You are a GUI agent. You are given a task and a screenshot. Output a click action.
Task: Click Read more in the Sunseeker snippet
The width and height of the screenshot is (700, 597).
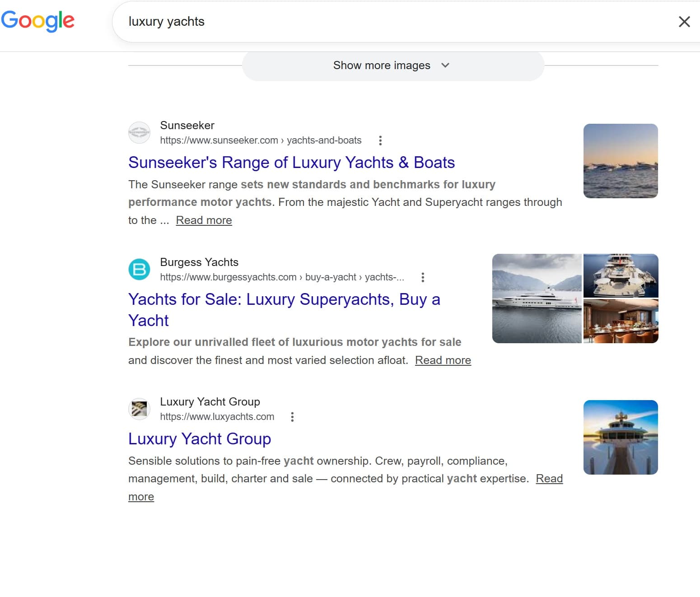(204, 220)
